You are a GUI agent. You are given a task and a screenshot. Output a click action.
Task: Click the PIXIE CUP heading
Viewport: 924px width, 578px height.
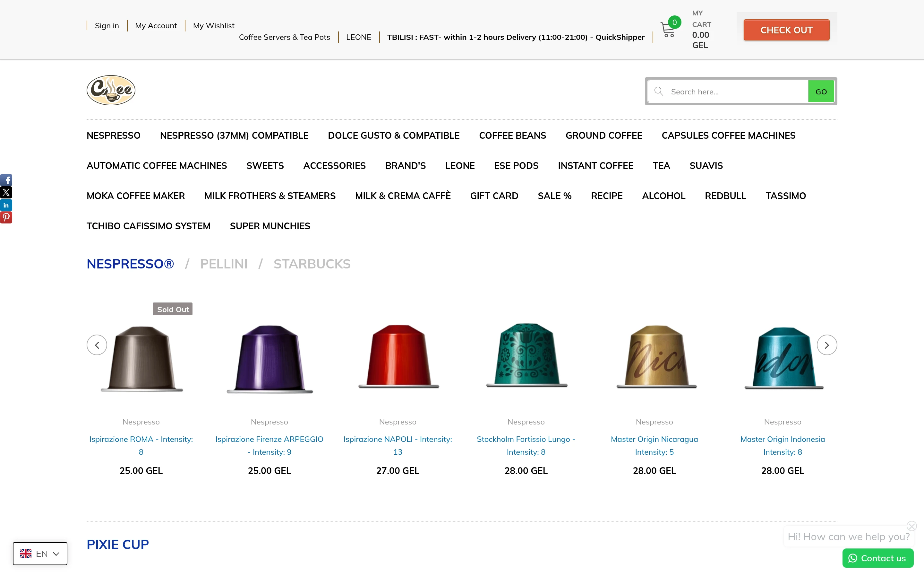point(118,544)
